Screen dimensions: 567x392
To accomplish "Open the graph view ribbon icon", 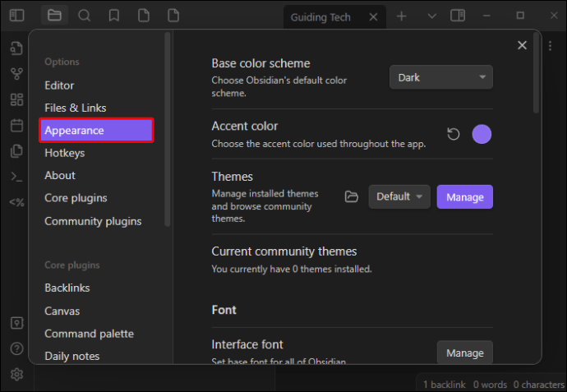I will (16, 74).
